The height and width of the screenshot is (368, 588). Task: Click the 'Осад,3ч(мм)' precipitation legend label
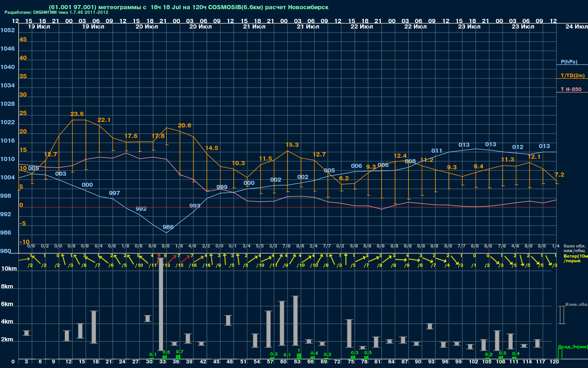(x=572, y=346)
